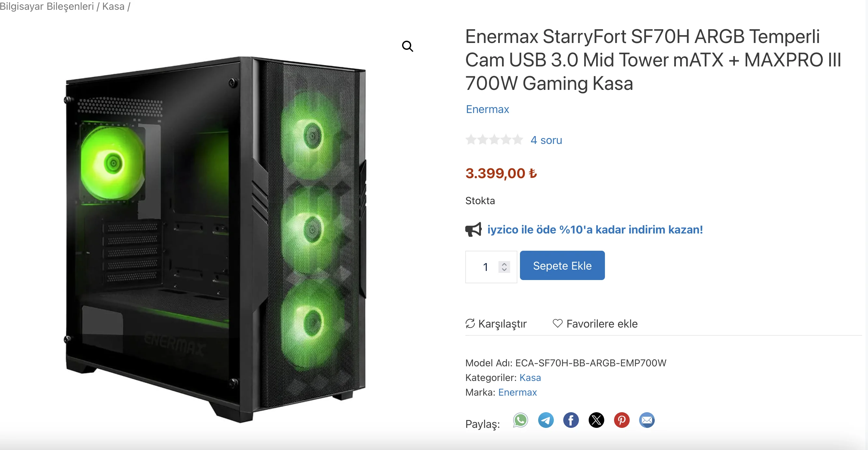Share product on Facebook

571,420
